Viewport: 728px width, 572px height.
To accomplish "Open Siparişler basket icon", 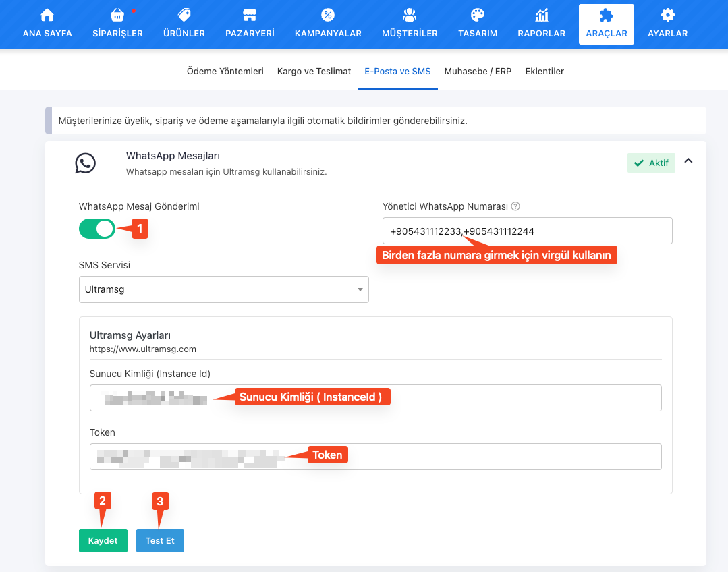I will click(x=117, y=16).
